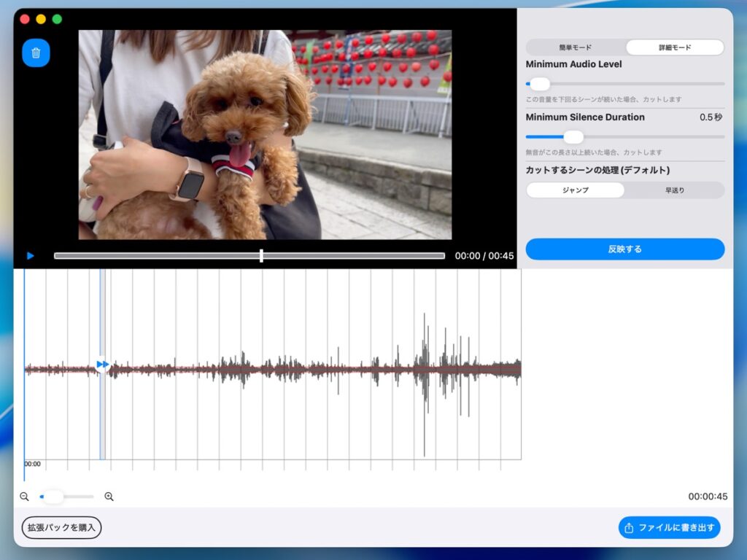Viewport: 747px width, 560px height.
Task: Click the 拡張パックを購入 button
Action: point(61,527)
